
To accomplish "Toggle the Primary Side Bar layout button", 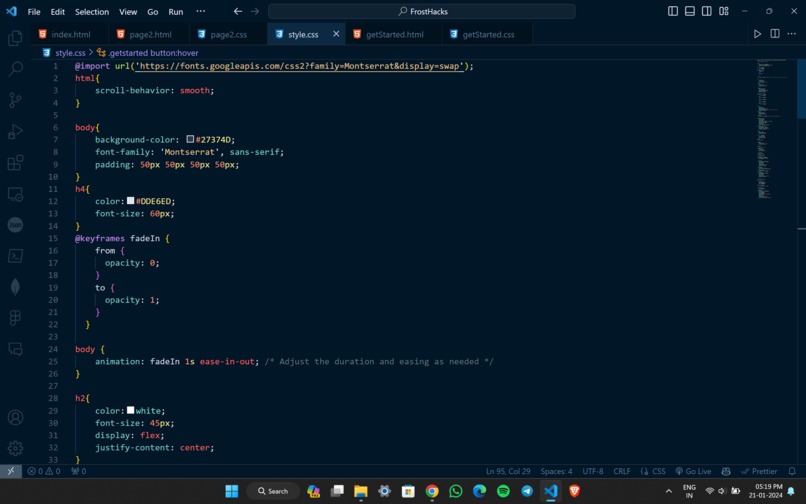I will 673,11.
